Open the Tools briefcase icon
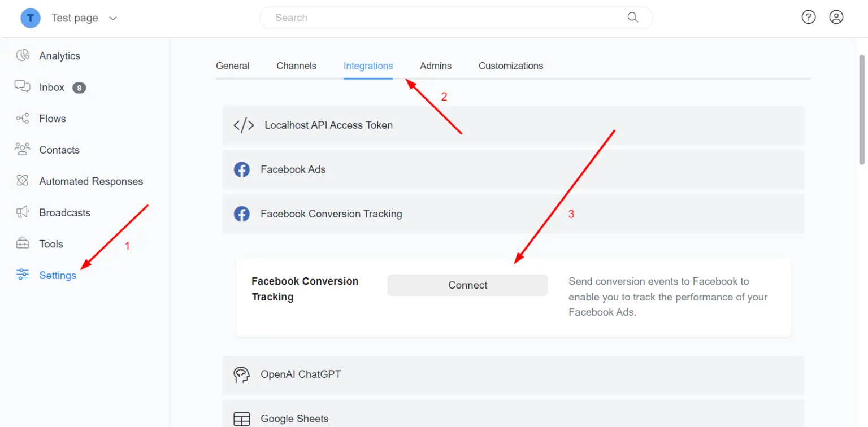The height and width of the screenshot is (427, 868). (x=23, y=243)
